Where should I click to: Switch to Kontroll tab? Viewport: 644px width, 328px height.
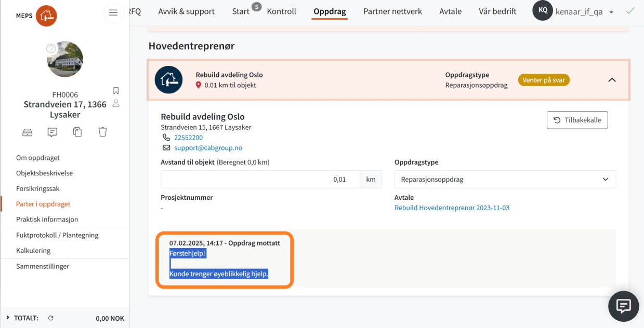[x=281, y=11]
